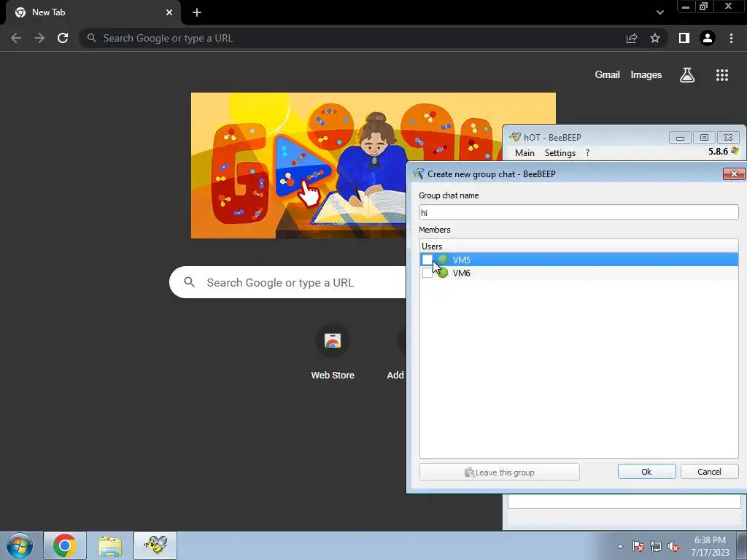Click the BeeBEEP message input box
Image resolution: width=747 pixels, height=560 pixels.
click(x=624, y=502)
